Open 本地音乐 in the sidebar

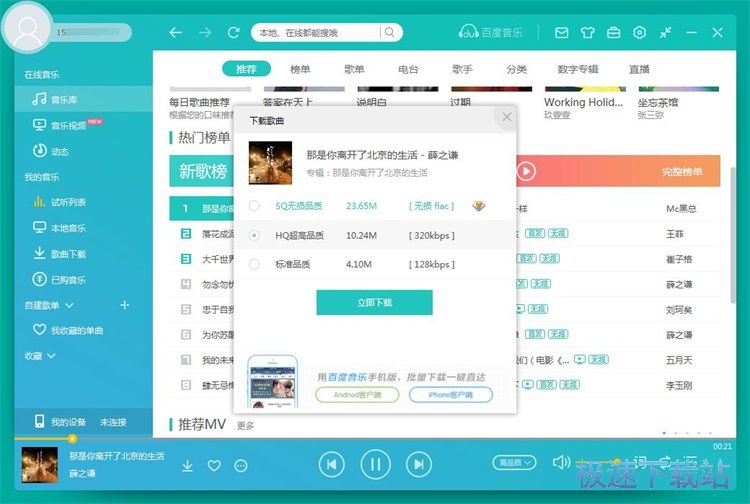(x=84, y=228)
